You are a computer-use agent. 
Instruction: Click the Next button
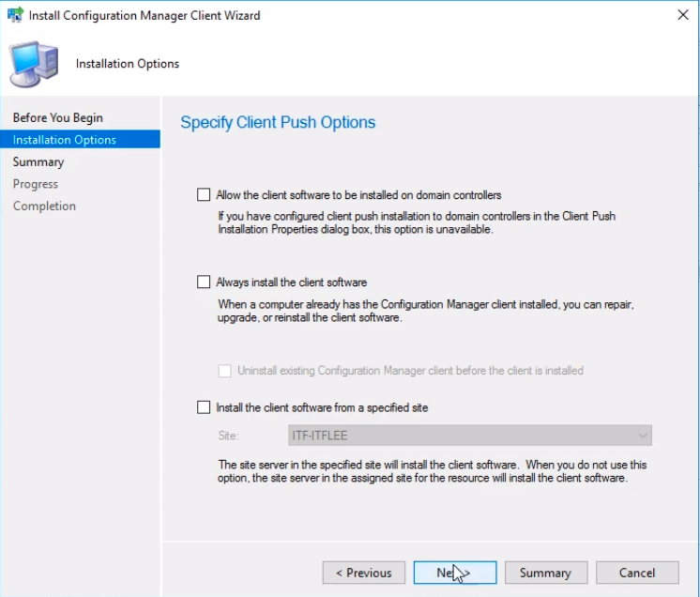[455, 573]
